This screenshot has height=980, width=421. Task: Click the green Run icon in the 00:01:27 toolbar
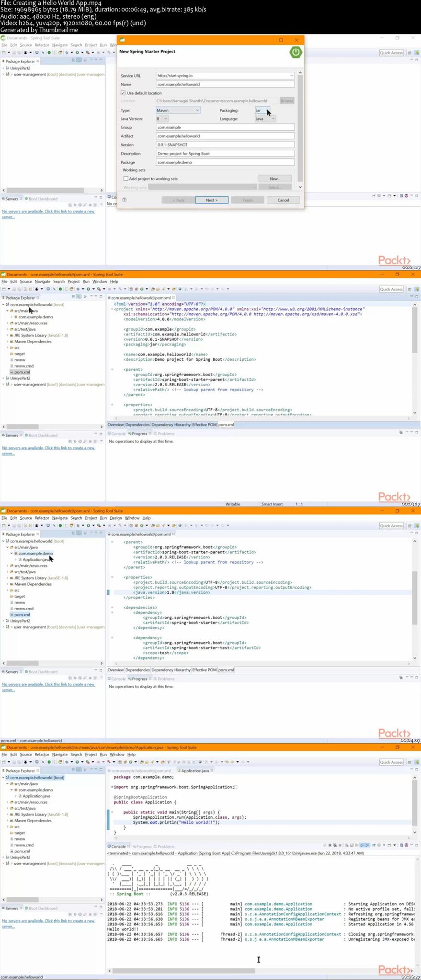(x=77, y=53)
